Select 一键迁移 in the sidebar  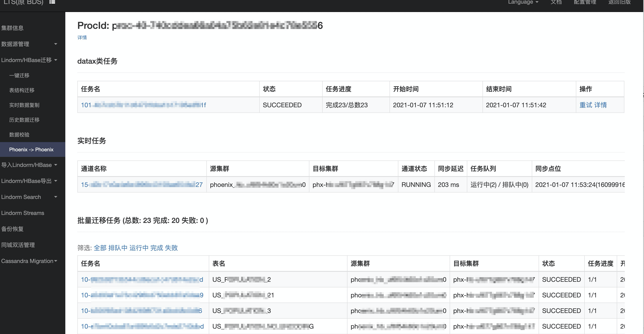point(19,75)
